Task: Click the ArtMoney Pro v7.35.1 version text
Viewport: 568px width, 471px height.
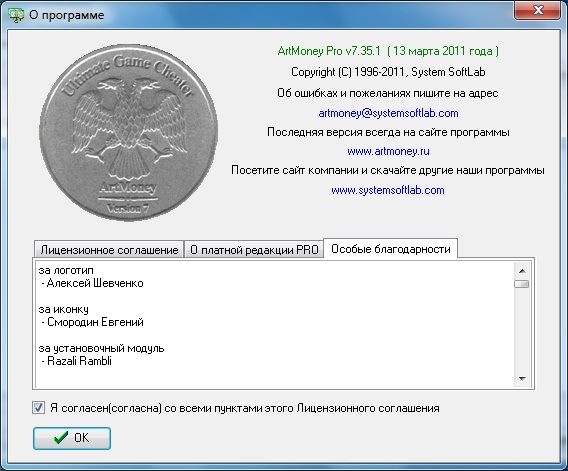Action: pos(388,51)
